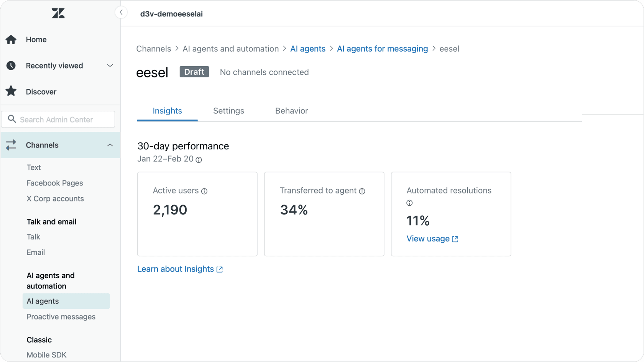The height and width of the screenshot is (362, 644).
Task: Collapse the Channels section chevron
Action: (110, 145)
